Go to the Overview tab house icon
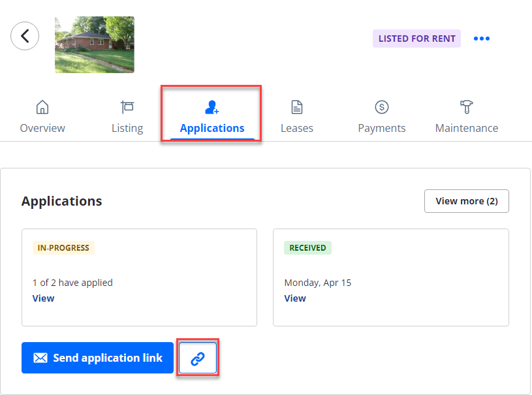The image size is (532, 395). [42, 107]
